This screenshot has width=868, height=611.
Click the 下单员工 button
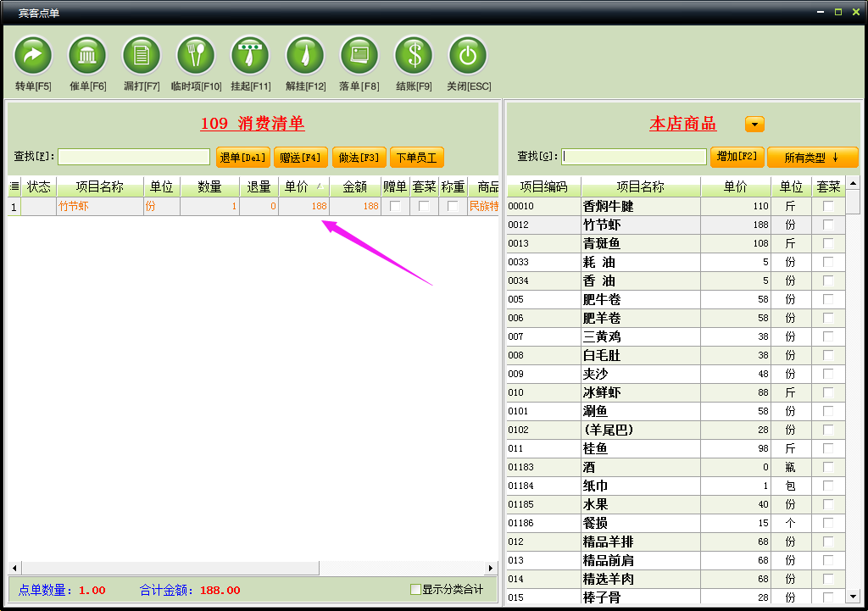tap(417, 158)
